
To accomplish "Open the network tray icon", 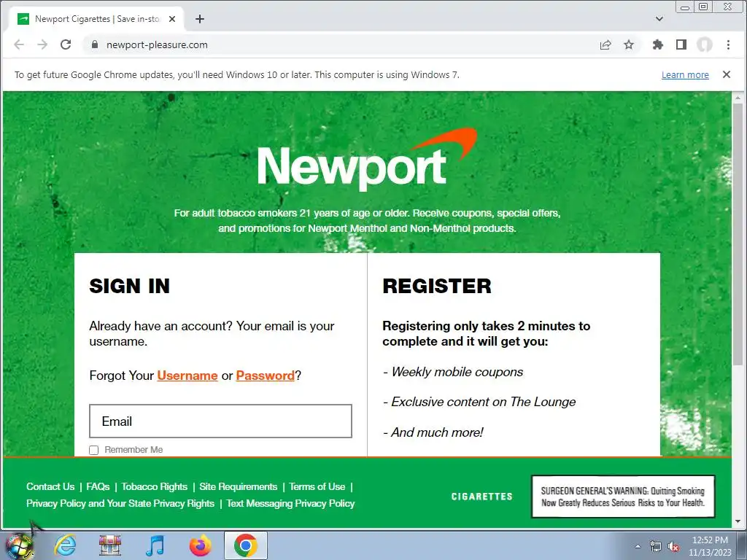I will click(x=656, y=546).
